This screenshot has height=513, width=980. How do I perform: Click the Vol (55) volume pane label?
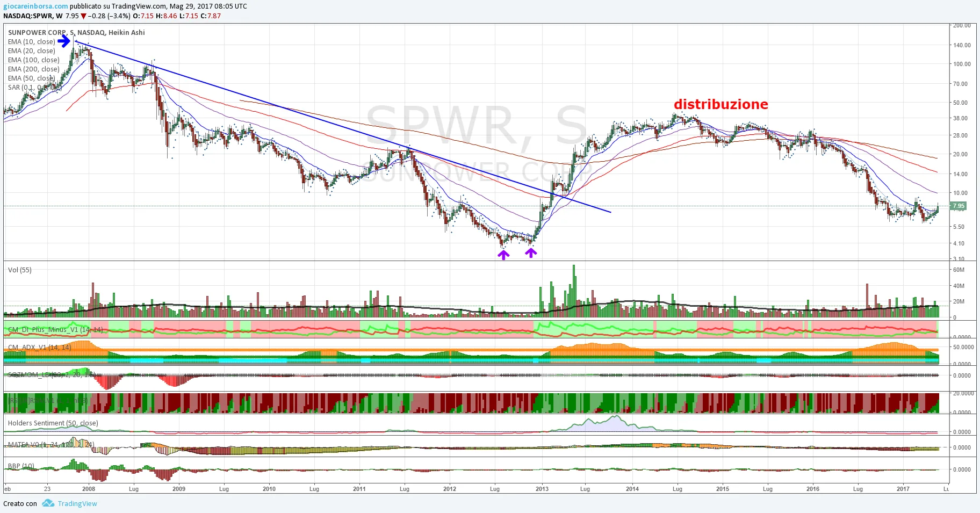point(20,270)
